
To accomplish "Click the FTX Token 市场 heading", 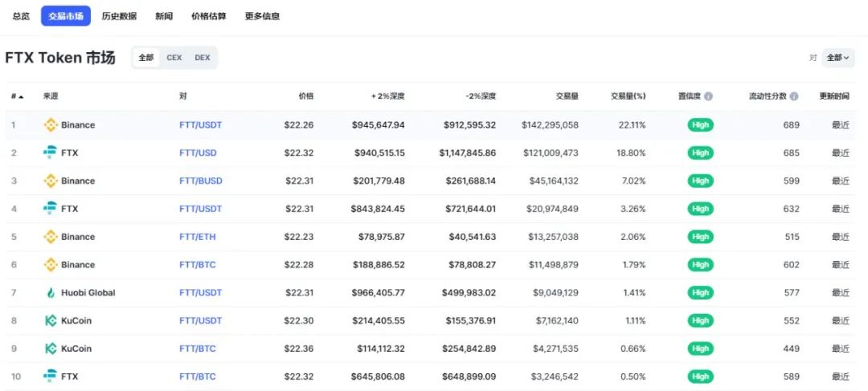I will 60,58.
